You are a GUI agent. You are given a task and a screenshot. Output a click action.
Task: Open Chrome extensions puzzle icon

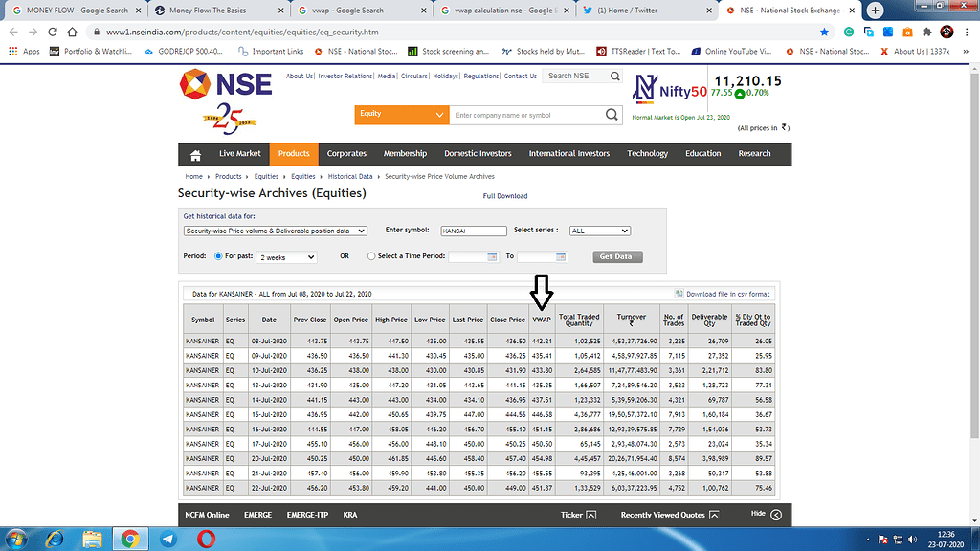(927, 31)
